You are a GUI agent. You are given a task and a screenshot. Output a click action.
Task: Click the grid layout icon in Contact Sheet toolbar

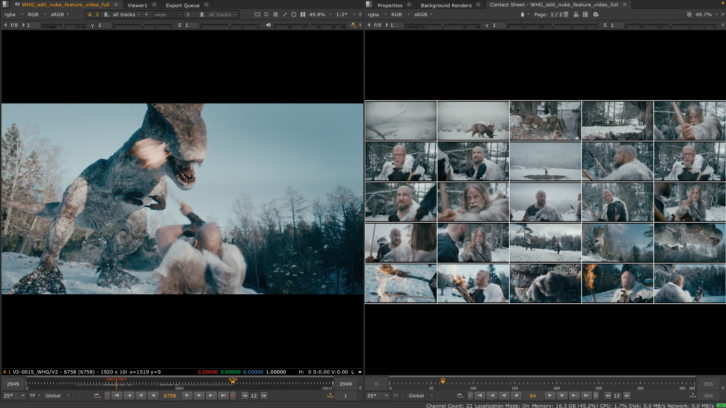[586, 14]
